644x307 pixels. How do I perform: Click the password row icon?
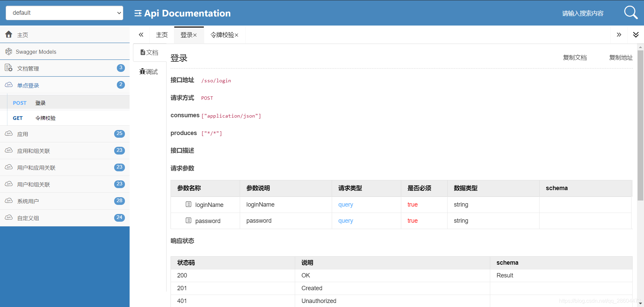click(188, 220)
